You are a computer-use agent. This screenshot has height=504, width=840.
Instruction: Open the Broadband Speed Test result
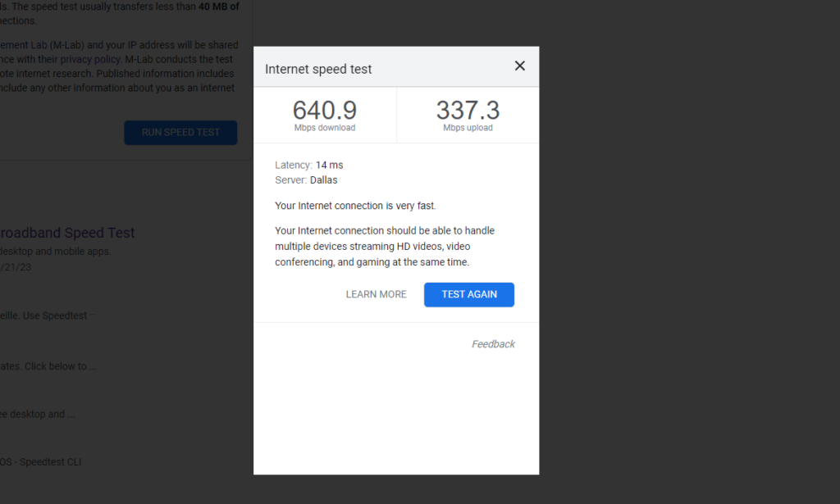(67, 233)
